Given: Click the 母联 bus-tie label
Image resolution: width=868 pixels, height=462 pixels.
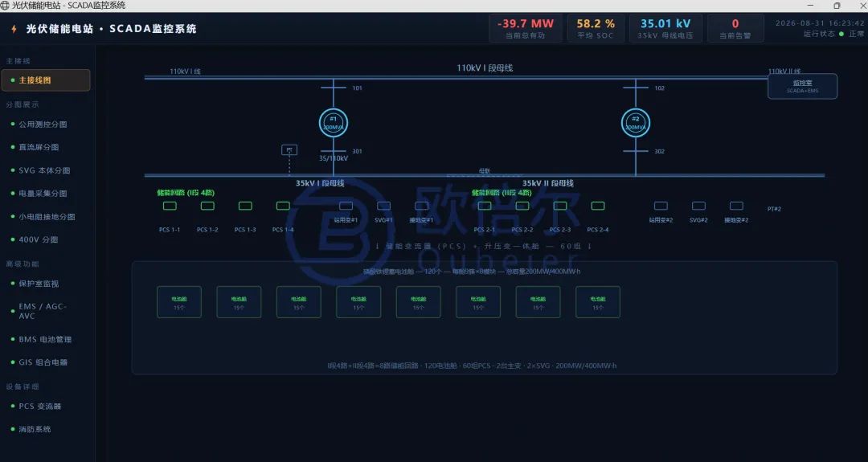Looking at the screenshot, I should 485,171.
